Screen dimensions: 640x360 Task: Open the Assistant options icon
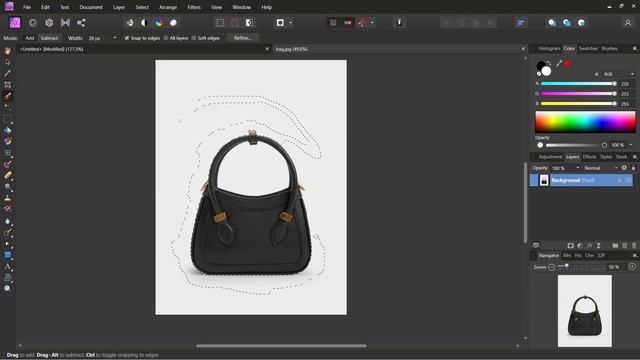400,23
